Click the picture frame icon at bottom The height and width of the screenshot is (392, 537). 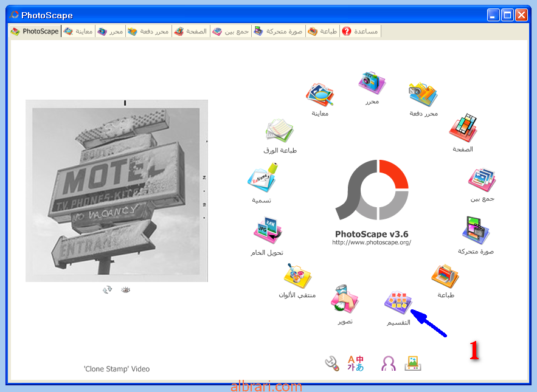coord(413,363)
